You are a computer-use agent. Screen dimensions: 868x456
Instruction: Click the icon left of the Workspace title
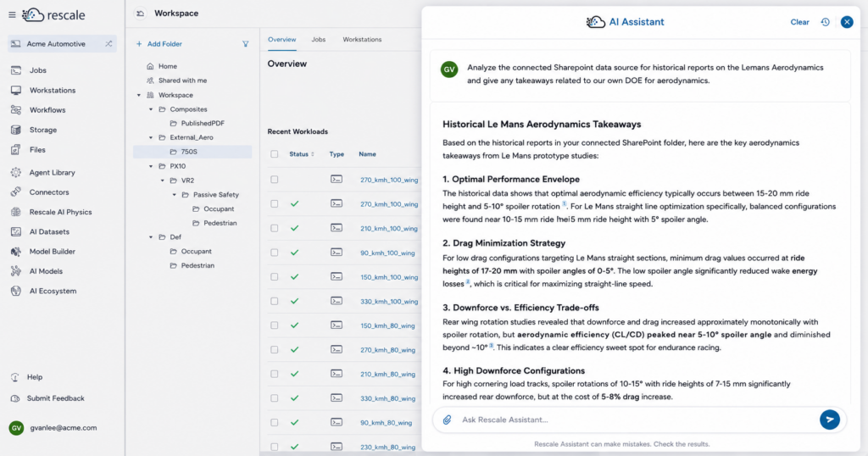click(x=140, y=14)
